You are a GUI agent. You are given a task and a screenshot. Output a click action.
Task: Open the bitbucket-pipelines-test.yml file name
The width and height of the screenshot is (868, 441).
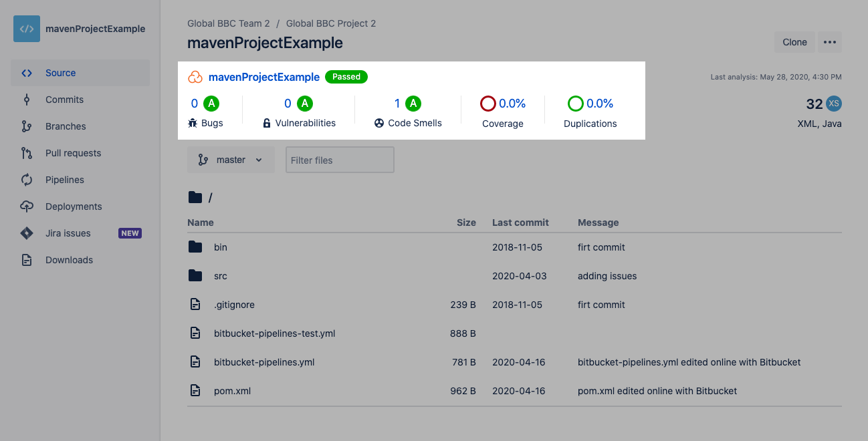275,333
